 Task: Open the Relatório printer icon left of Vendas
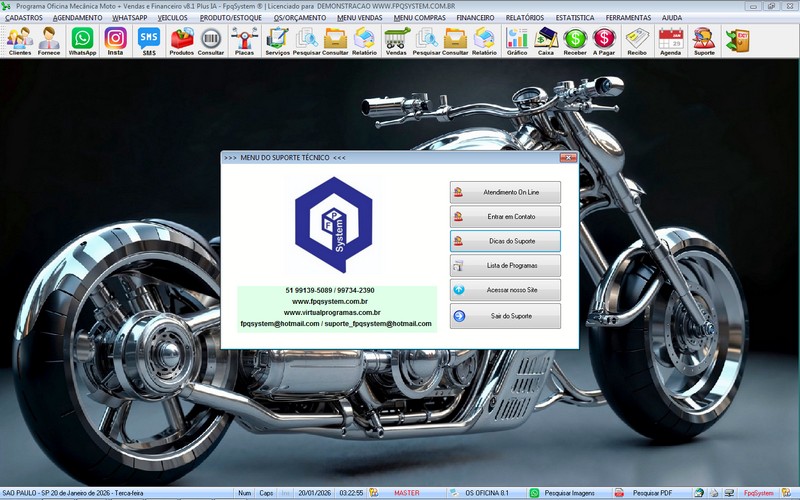click(364, 41)
